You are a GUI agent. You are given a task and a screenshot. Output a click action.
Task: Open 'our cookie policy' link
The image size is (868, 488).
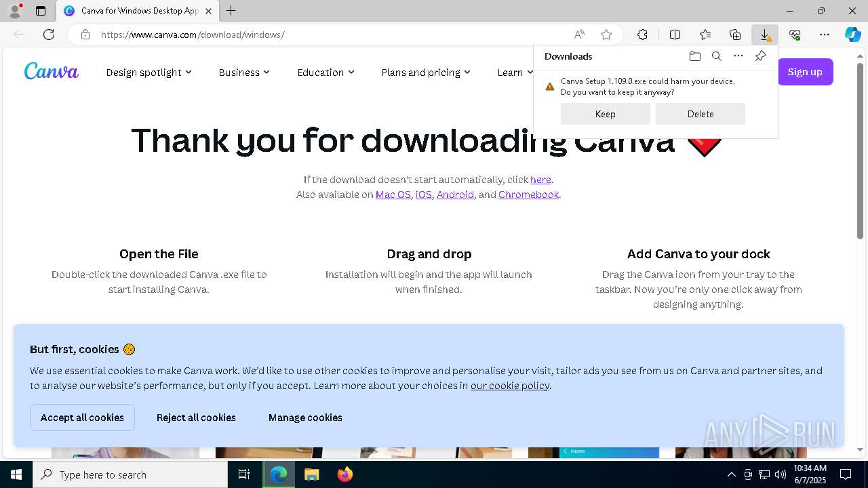510,386
